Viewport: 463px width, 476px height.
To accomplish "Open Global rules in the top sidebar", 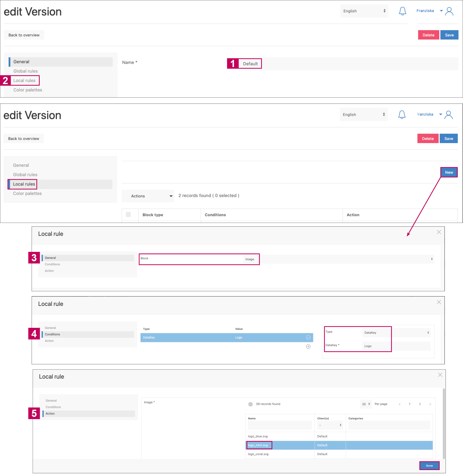I will pyautogui.click(x=26, y=71).
